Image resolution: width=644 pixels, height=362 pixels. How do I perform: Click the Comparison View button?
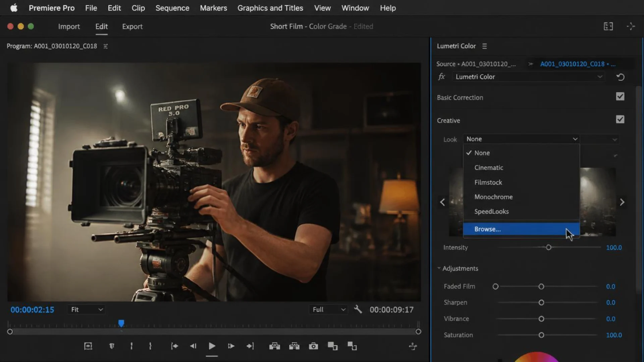click(332, 346)
